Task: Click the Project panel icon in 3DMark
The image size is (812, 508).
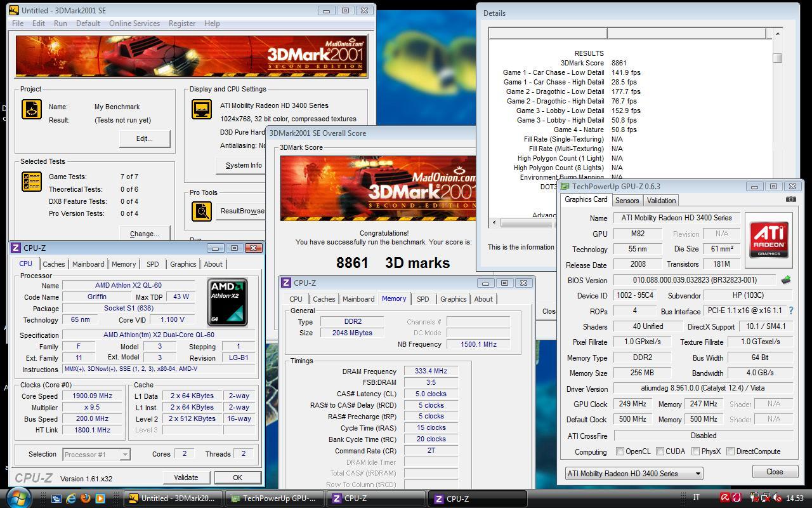Action: click(x=32, y=109)
